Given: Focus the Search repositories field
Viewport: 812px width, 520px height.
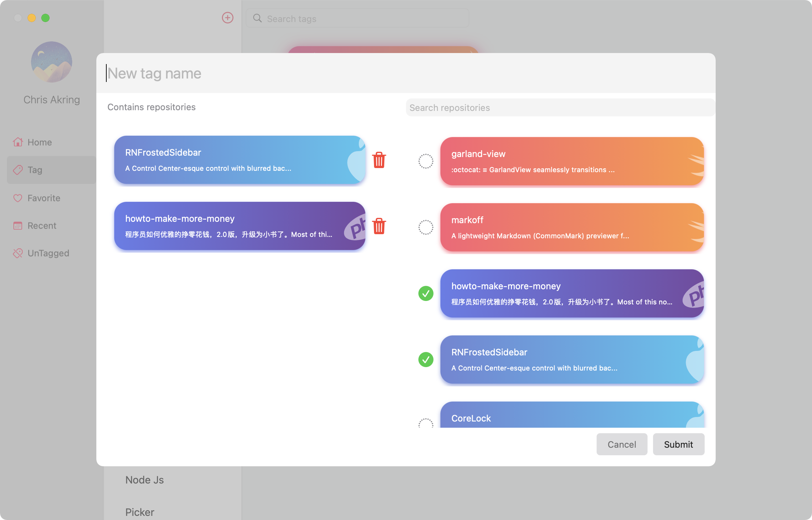Looking at the screenshot, I should click(560, 107).
